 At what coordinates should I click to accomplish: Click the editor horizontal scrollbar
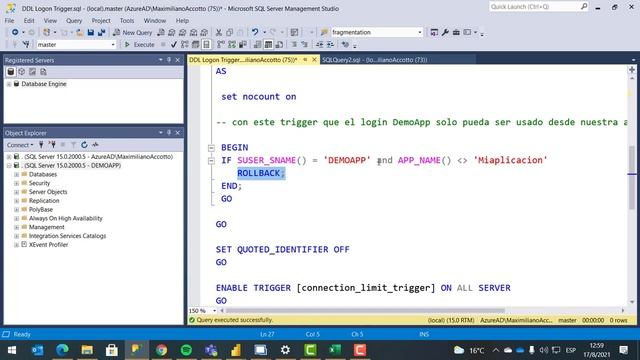365,311
